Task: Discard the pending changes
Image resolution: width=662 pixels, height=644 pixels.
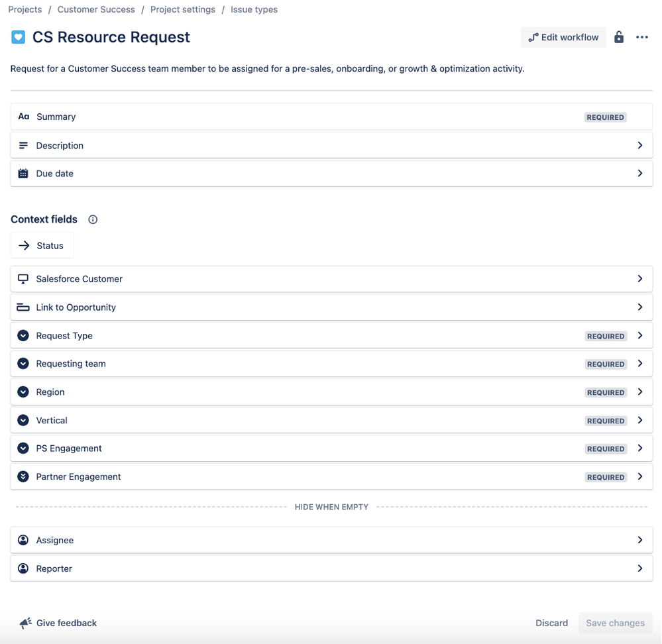Action: pos(551,623)
